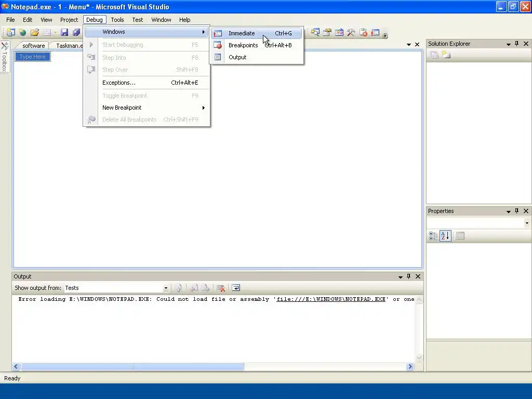Close the Properties panel
This screenshot has width=532, height=399.
click(526, 211)
